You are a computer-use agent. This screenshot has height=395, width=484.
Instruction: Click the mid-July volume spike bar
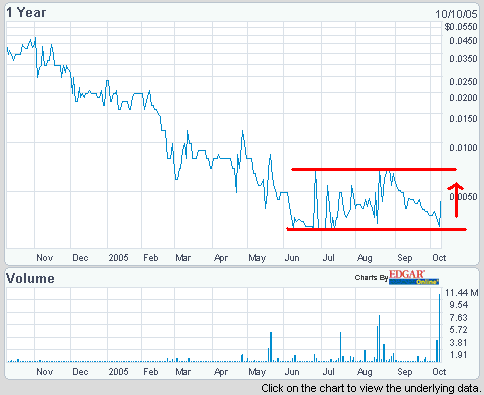pyautogui.click(x=340, y=347)
